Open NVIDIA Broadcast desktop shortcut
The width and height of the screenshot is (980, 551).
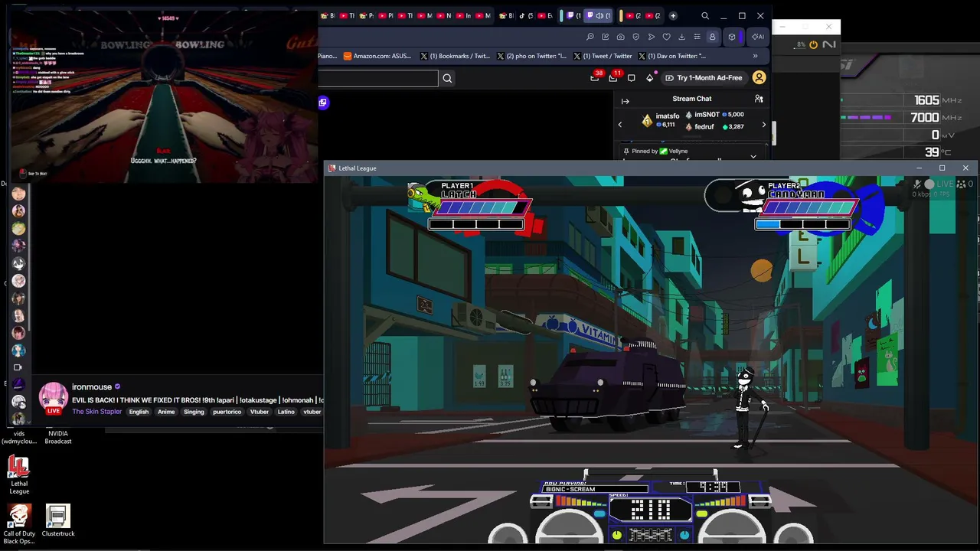point(58,437)
